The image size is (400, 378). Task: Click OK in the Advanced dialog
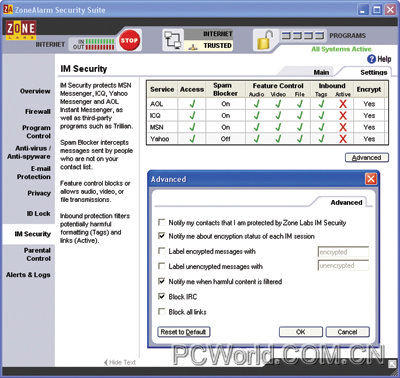click(x=301, y=332)
